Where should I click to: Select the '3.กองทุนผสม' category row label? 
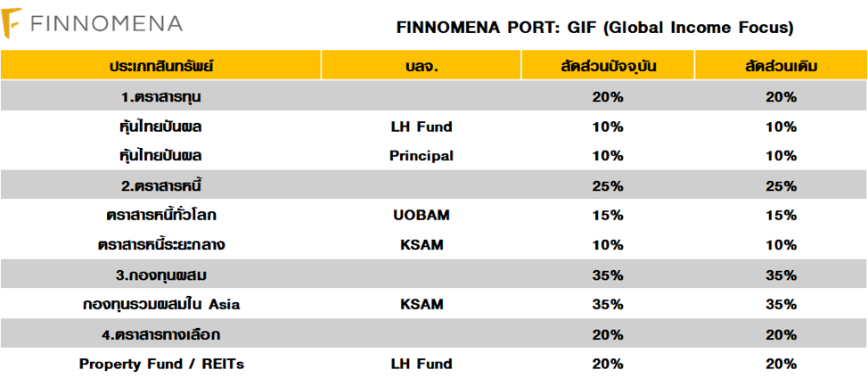tap(161, 275)
